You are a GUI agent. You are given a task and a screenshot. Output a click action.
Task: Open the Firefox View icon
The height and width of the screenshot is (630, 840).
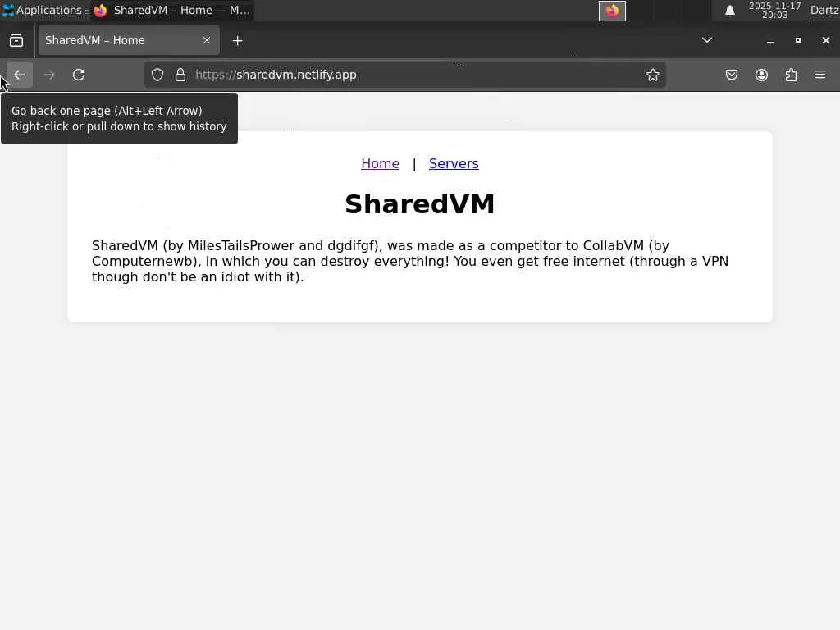tap(16, 41)
